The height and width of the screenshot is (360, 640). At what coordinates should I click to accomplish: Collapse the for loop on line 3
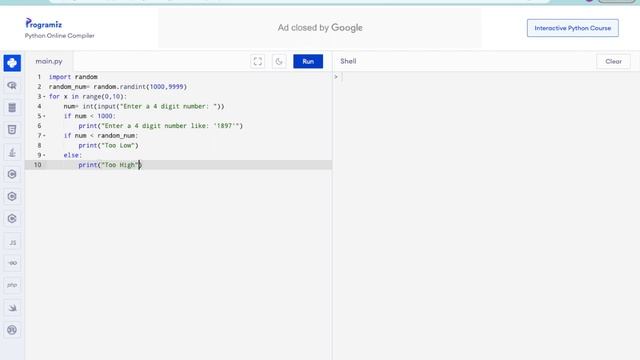(44, 97)
